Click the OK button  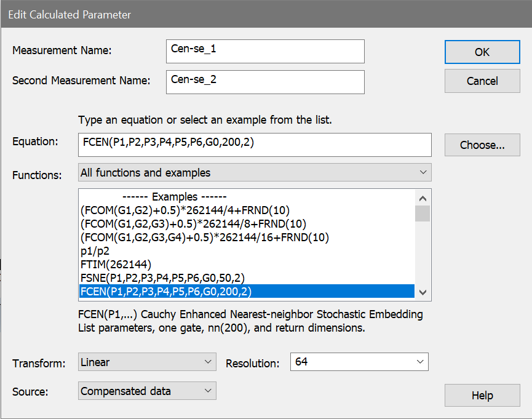482,52
